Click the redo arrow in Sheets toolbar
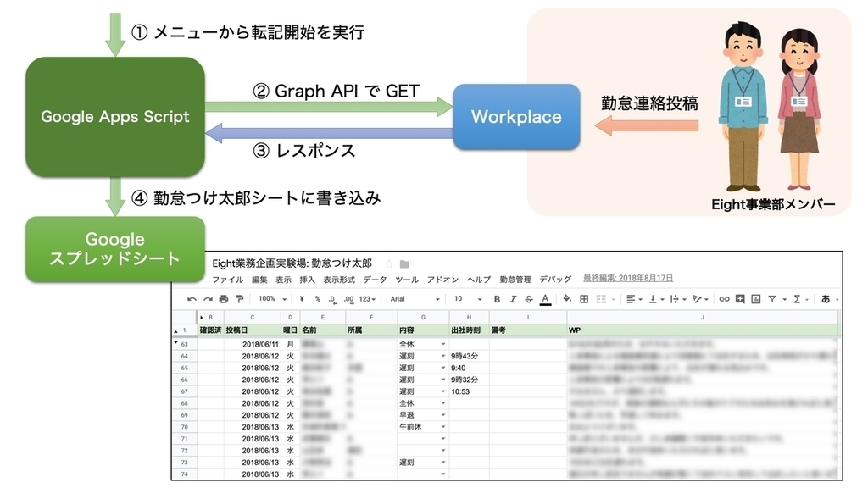 208,299
